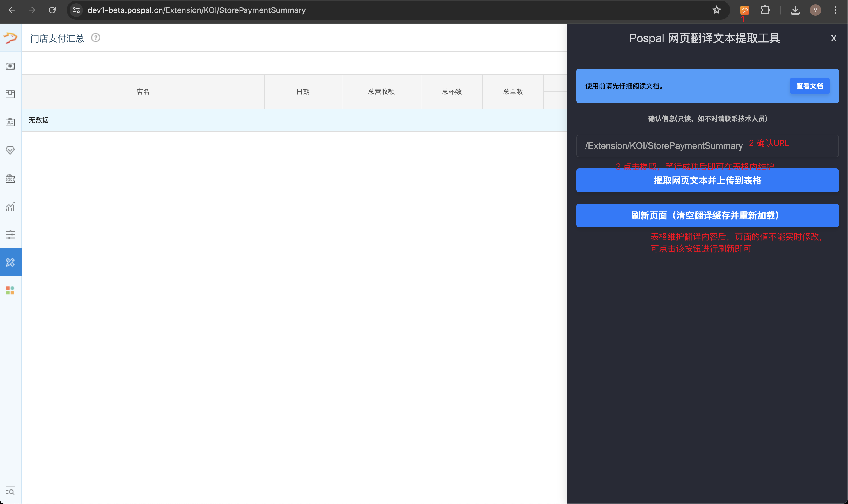Screen dimensions: 848x504
Task: Select the highlighted pencil-ruler extension icon
Action: click(10, 262)
